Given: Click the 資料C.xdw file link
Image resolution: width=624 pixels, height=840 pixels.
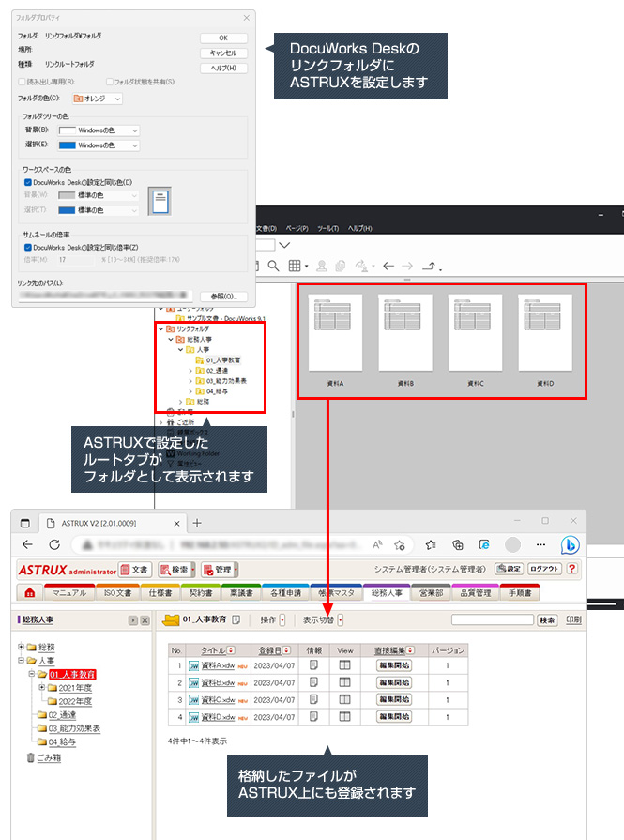Looking at the screenshot, I should [x=218, y=699].
